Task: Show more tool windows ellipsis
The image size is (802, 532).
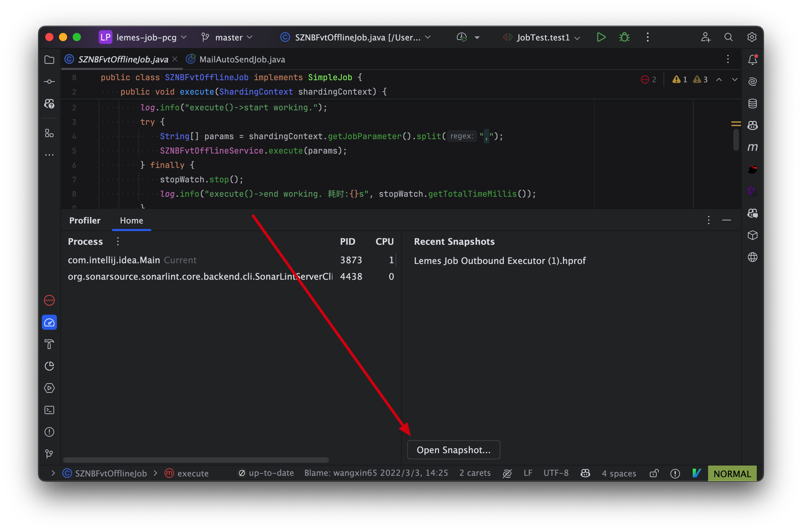Action: [x=49, y=155]
